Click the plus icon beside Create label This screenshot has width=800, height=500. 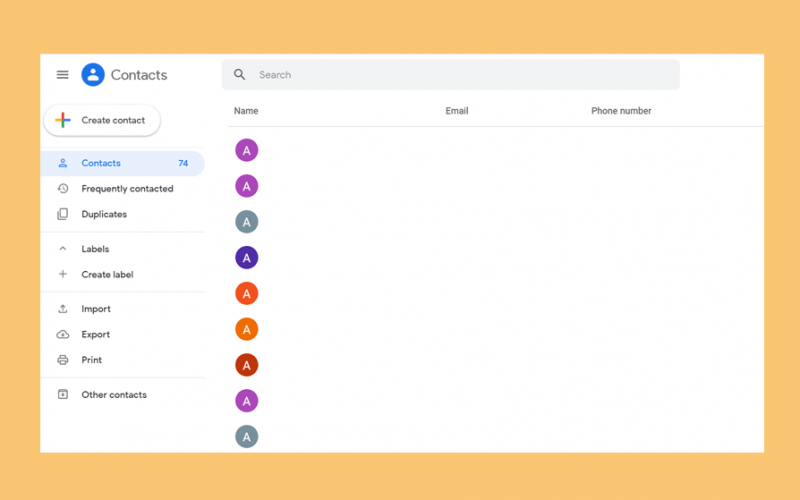(63, 274)
